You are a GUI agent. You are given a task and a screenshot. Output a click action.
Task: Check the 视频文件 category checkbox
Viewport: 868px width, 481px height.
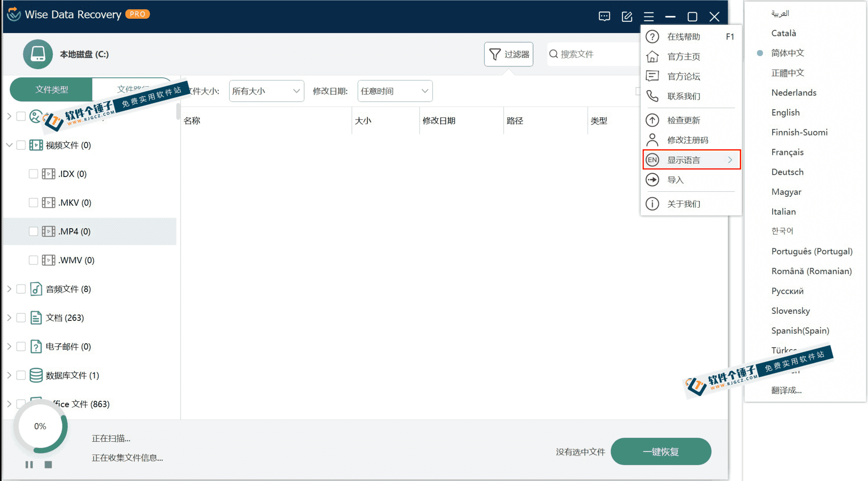[21, 145]
